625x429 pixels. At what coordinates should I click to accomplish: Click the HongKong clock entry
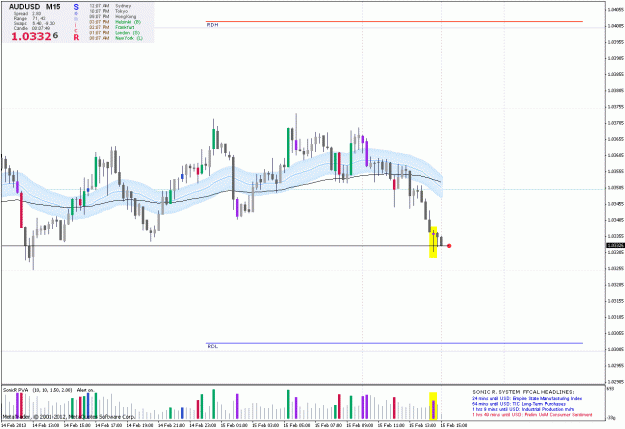click(112, 17)
